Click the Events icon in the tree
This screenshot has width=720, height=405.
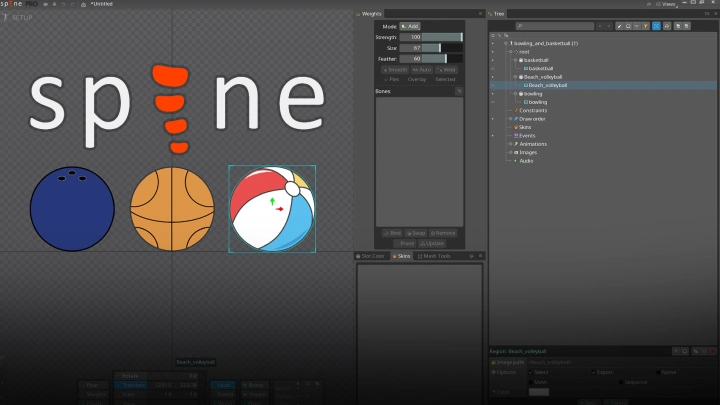[x=516, y=135]
